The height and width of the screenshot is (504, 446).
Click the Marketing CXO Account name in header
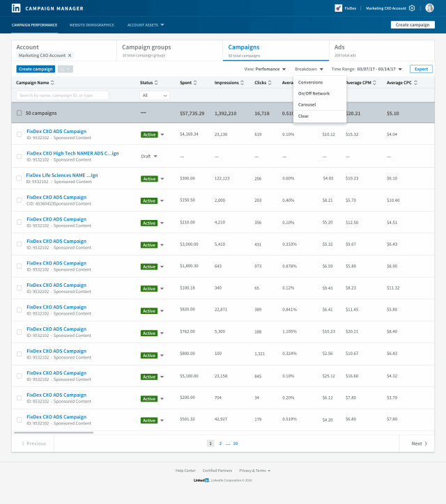pos(386,8)
